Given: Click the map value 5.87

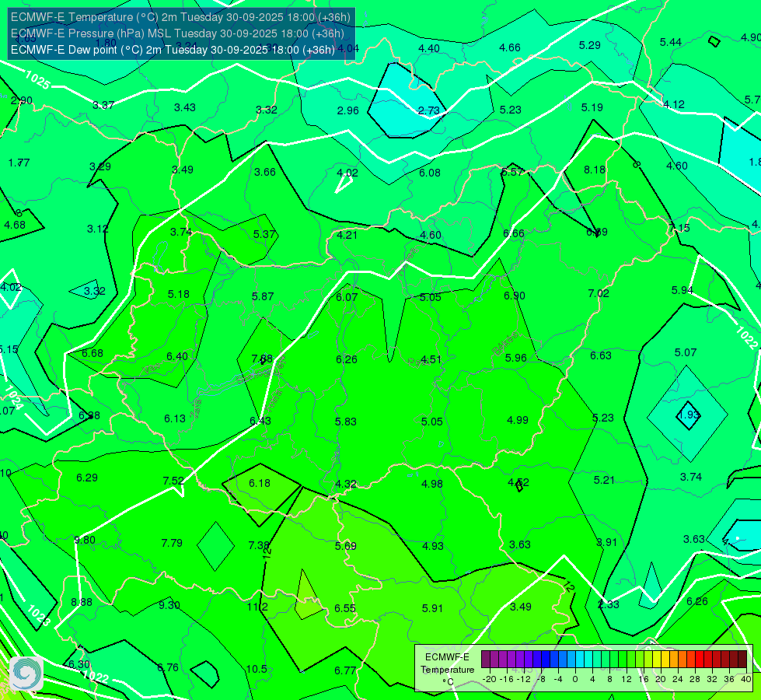Looking at the screenshot, I should (263, 296).
